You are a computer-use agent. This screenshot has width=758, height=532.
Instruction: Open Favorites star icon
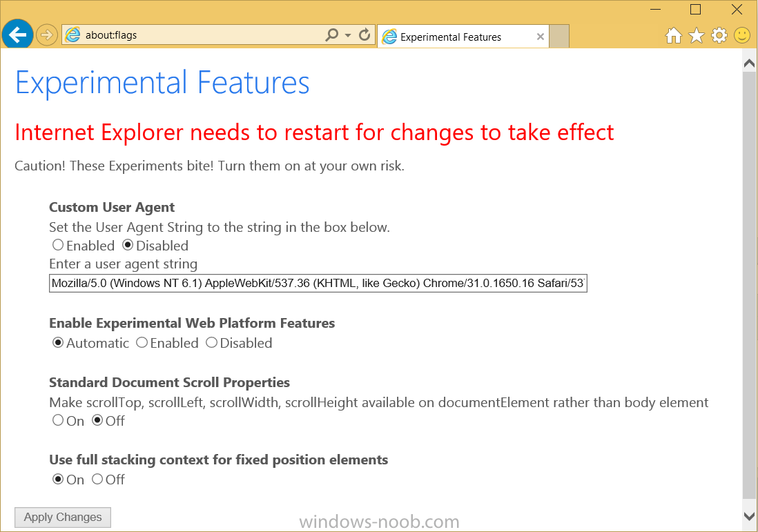696,35
